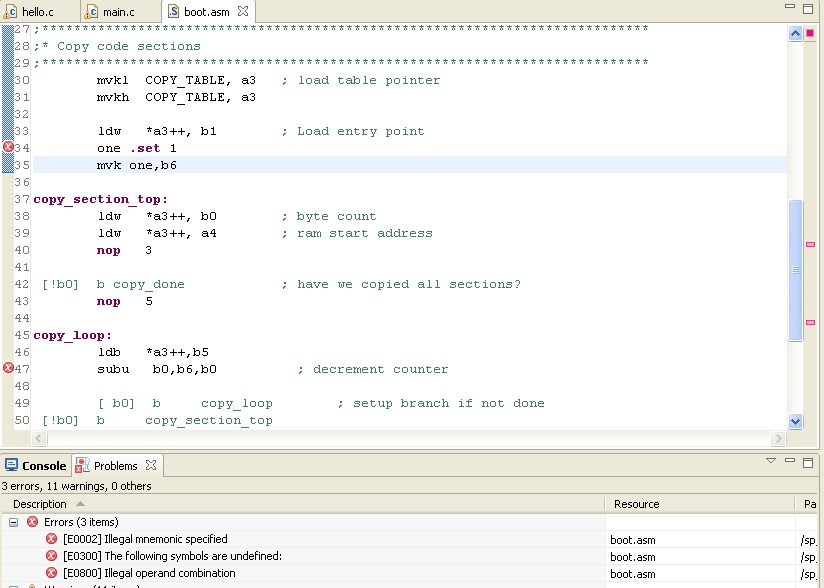Collapse the Errors (3 items) group
This screenshot has height=588, width=824.
coord(14,522)
